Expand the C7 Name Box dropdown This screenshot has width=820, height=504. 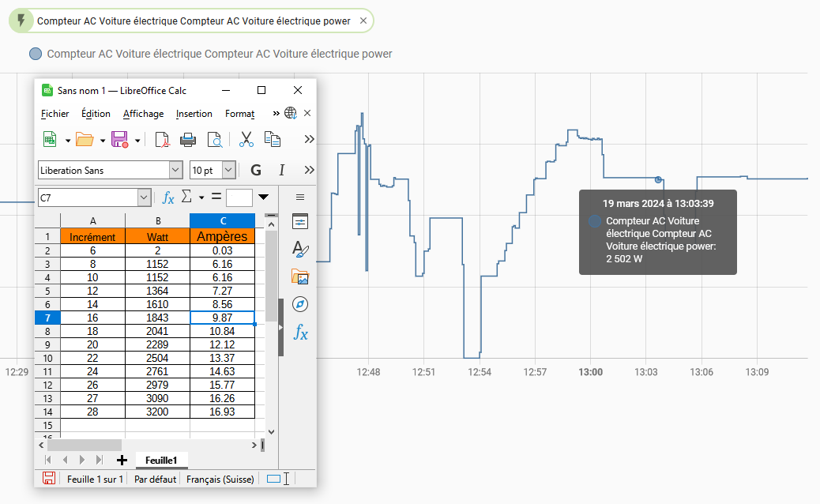144,197
